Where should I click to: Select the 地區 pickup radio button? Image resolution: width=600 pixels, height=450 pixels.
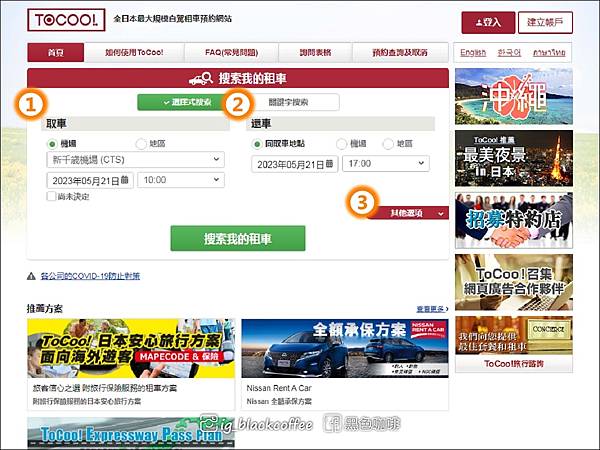(141, 144)
